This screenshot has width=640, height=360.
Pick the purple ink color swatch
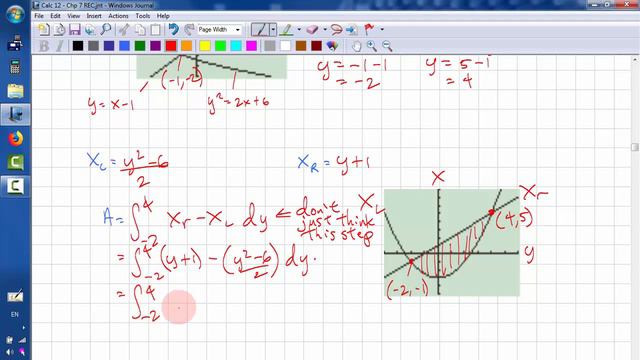pyautogui.click(x=156, y=46)
